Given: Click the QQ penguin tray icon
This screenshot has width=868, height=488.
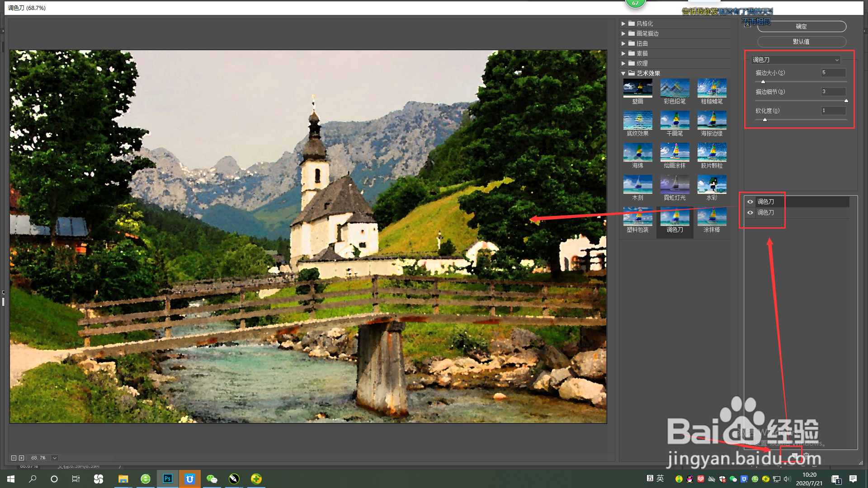Looking at the screenshot, I should click(x=690, y=479).
